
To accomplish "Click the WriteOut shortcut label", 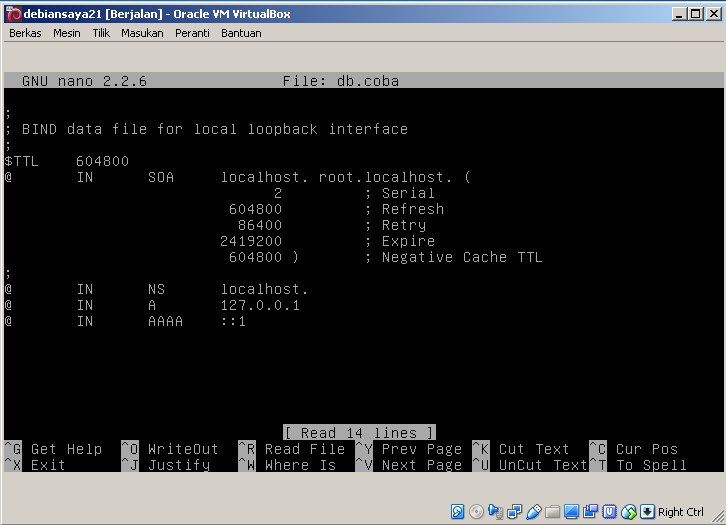I will [x=183, y=449].
